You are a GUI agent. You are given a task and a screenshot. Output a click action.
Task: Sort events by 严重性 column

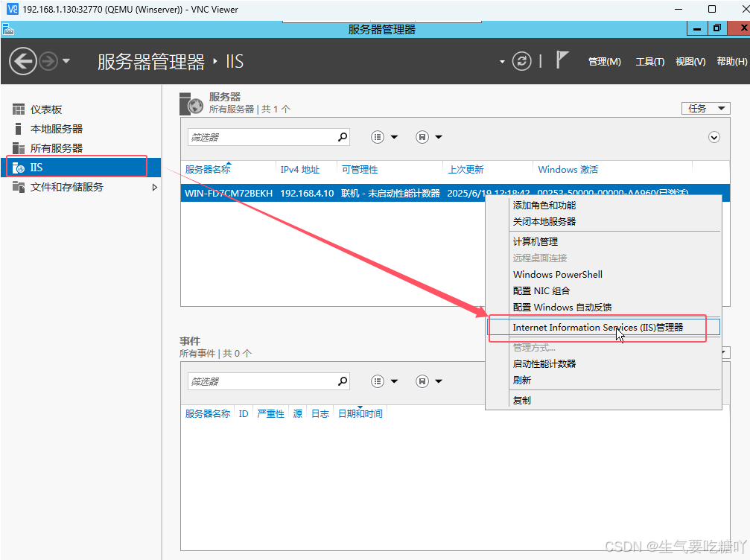(270, 413)
